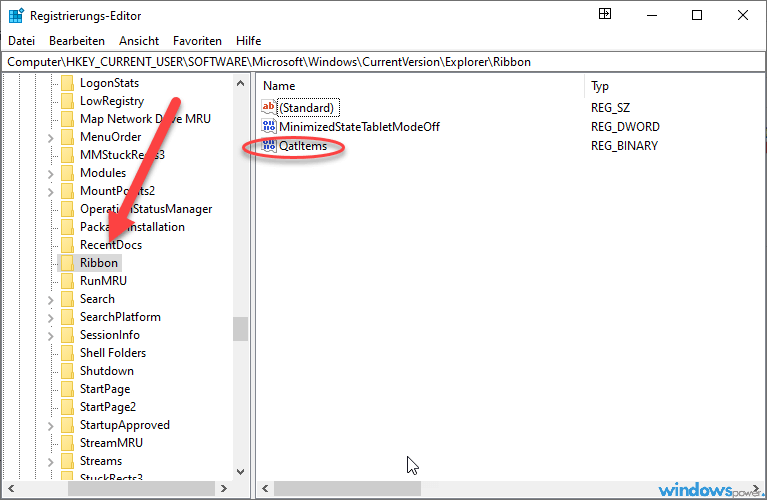The height and width of the screenshot is (500, 767).
Task: Select the Shell Folders key
Action: coord(113,353)
